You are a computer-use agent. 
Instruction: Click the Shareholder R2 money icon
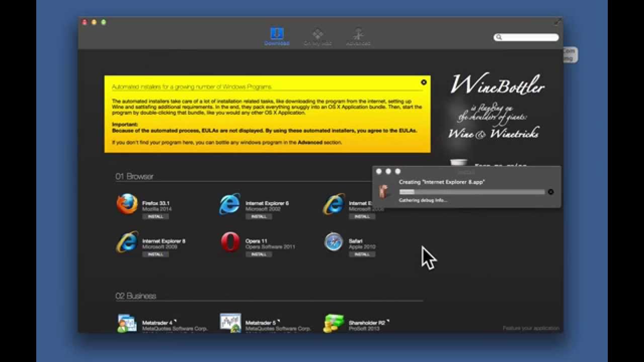click(x=334, y=323)
